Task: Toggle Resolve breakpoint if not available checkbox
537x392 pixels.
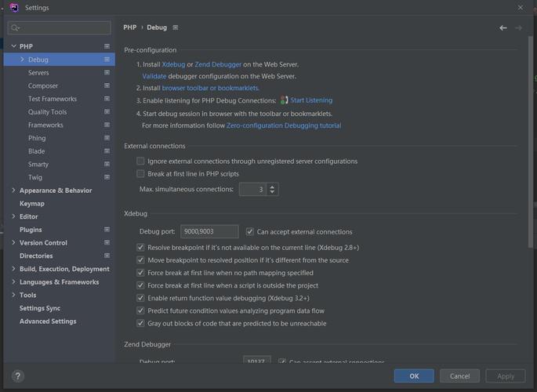Action: 140,247
